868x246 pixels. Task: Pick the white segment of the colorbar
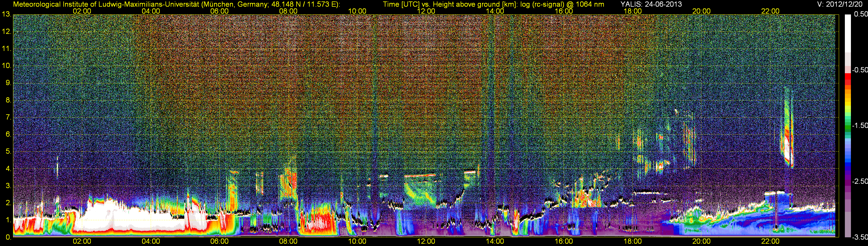pyautogui.click(x=847, y=33)
